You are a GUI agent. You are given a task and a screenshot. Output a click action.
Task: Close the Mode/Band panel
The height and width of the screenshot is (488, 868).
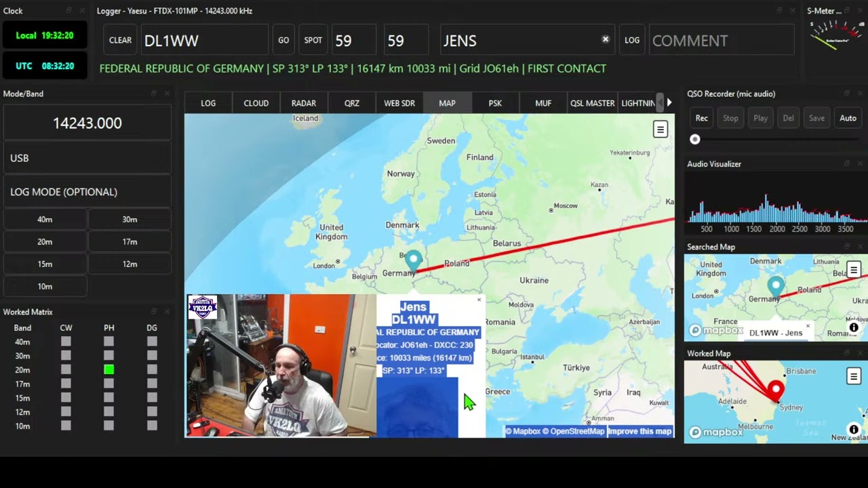point(167,94)
